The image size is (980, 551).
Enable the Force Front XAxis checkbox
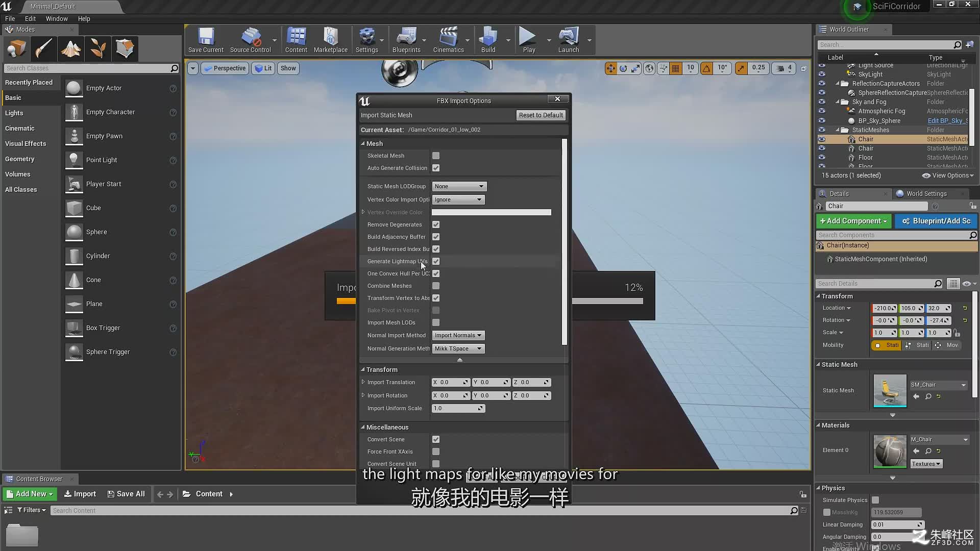(x=435, y=452)
